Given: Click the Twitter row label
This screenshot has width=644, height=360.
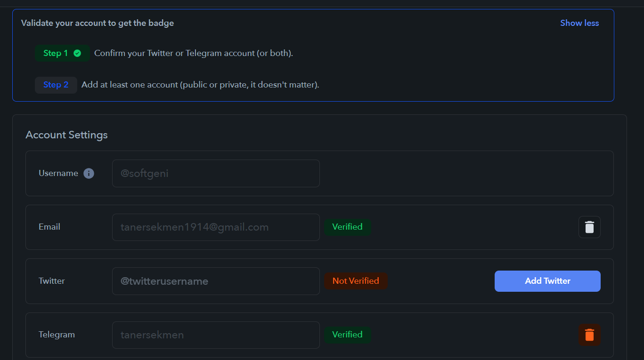Looking at the screenshot, I should [x=52, y=281].
